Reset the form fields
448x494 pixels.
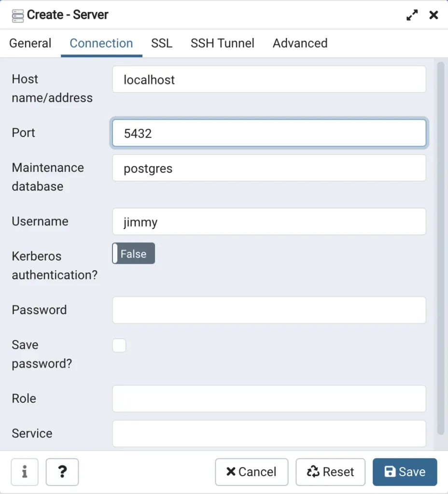point(330,472)
